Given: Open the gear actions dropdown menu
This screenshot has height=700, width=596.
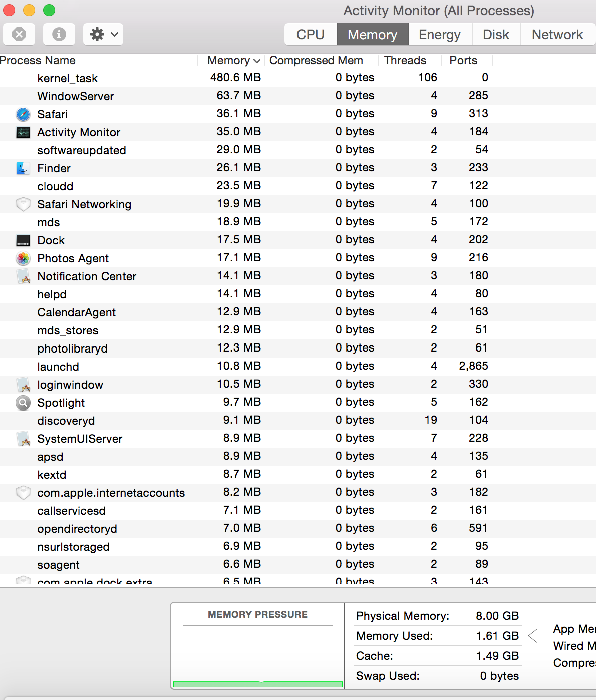Looking at the screenshot, I should 103,34.
